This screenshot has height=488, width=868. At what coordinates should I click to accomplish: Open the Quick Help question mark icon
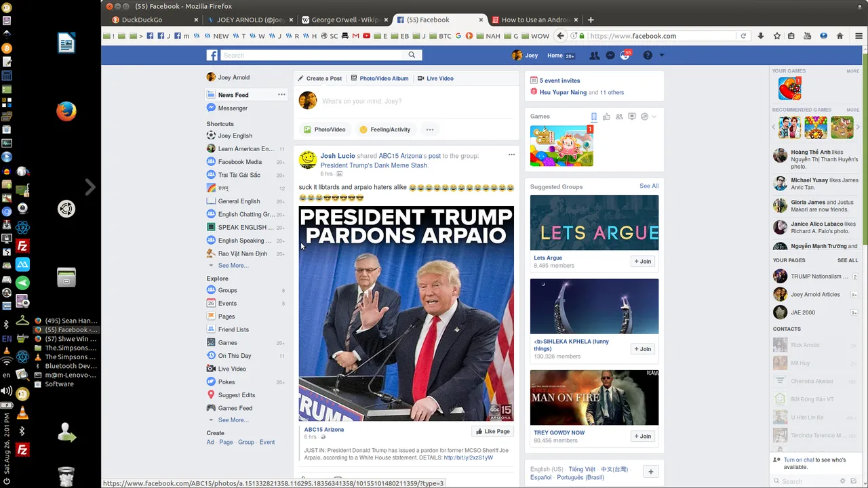[648, 56]
